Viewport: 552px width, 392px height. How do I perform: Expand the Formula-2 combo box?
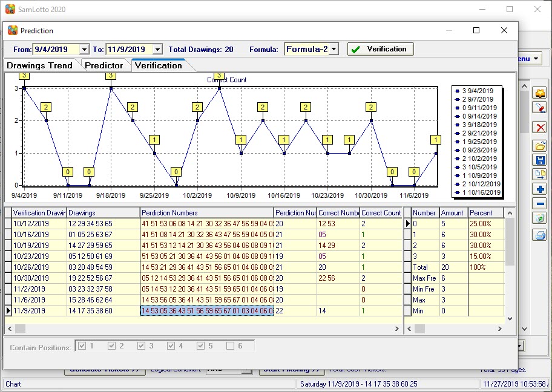pos(335,49)
